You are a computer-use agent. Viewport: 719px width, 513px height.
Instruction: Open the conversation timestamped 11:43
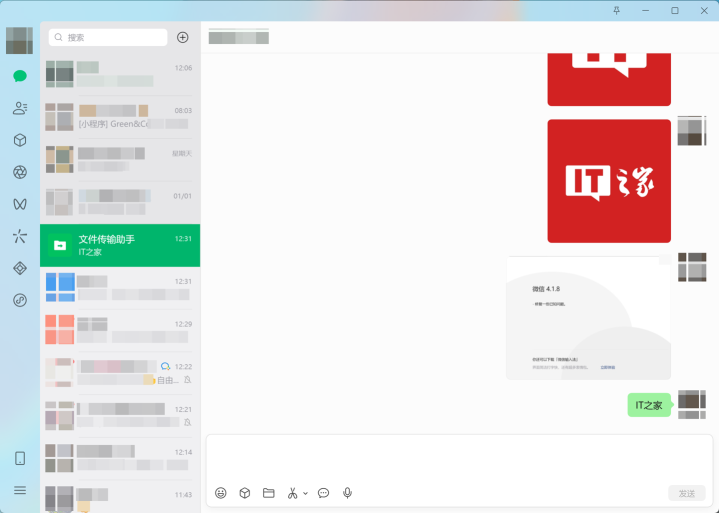[x=120, y=496]
